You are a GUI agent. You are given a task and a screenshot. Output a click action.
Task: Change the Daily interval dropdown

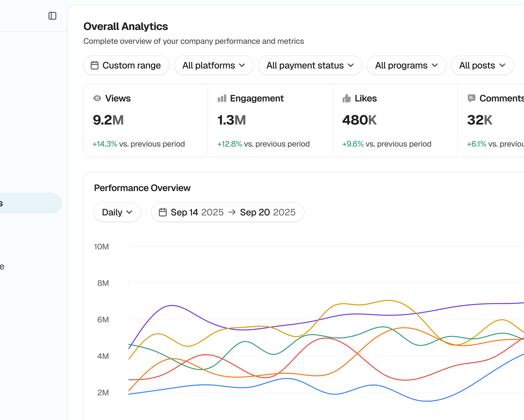point(117,212)
